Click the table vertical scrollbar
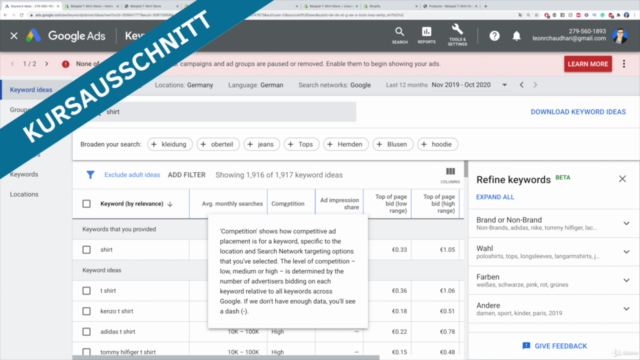The width and height of the screenshot is (640, 360). [466, 169]
